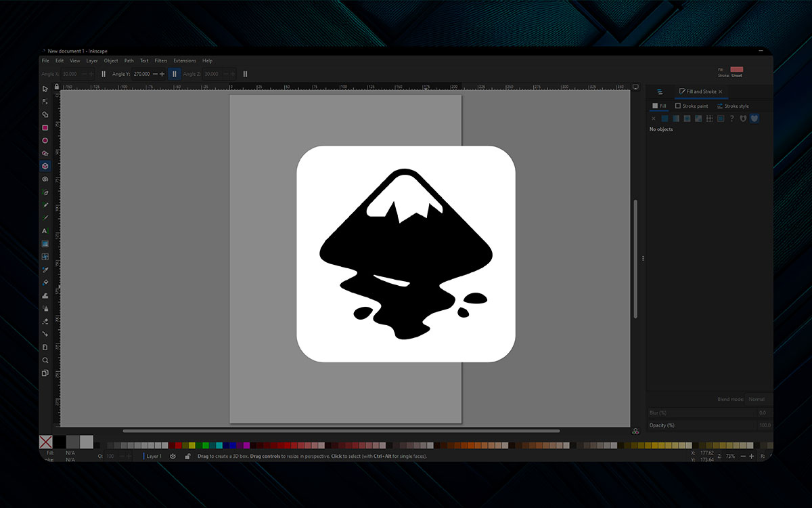Select the Dropper color picker tool
Image resolution: width=812 pixels, height=508 pixels.
(45, 270)
